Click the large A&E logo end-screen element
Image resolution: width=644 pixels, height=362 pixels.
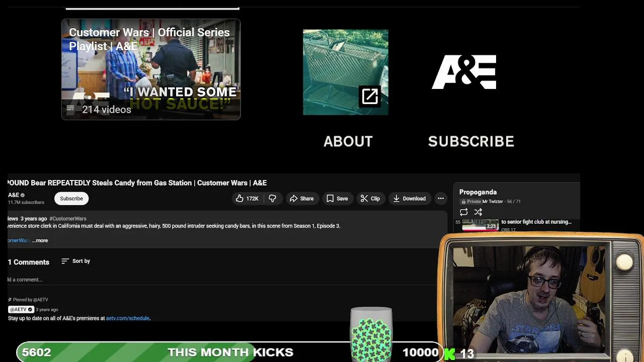pos(464,72)
